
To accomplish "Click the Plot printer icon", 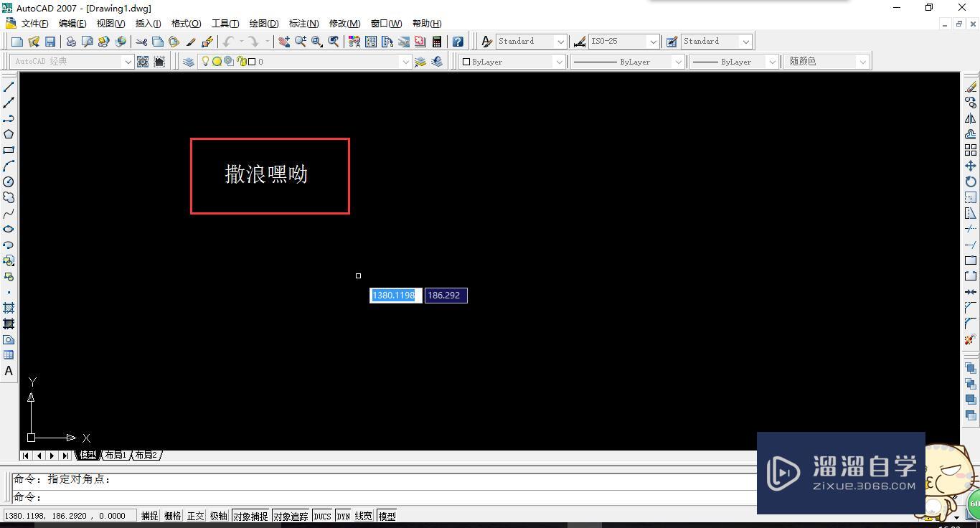I will [x=71, y=42].
